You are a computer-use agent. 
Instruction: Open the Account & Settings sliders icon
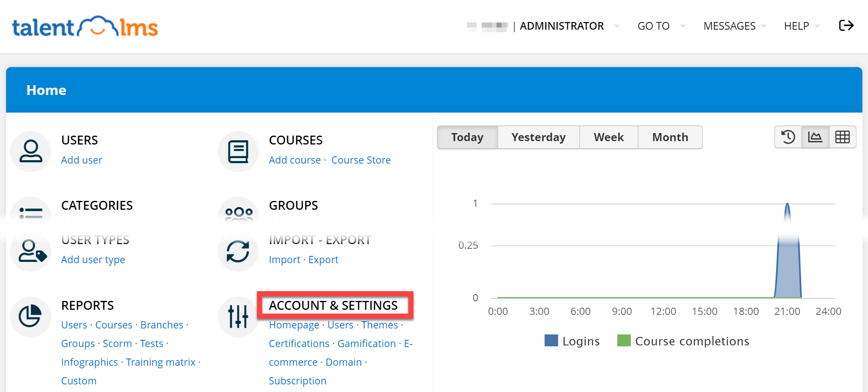click(x=238, y=317)
